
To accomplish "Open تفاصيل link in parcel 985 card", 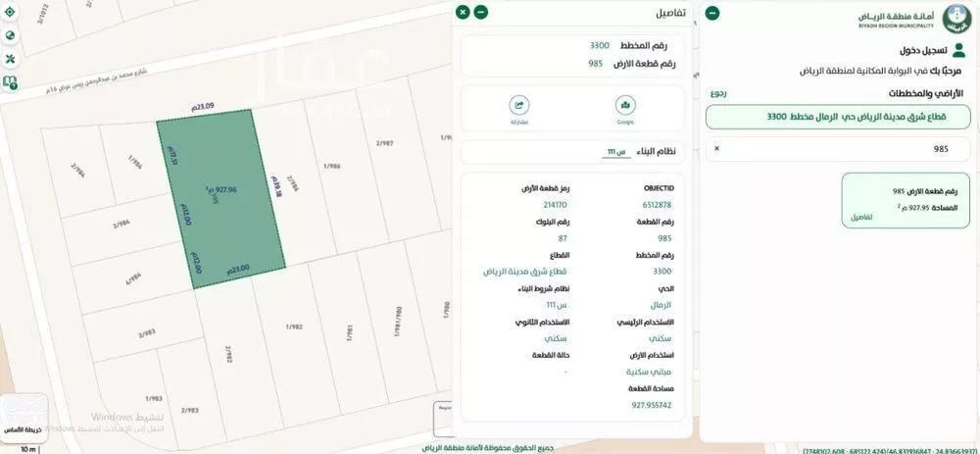I will (860, 217).
